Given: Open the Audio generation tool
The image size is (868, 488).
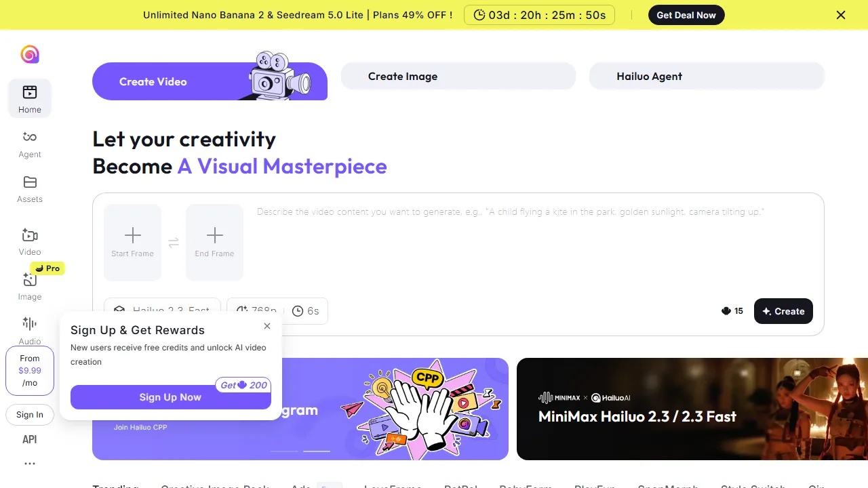Looking at the screenshot, I should click(29, 330).
